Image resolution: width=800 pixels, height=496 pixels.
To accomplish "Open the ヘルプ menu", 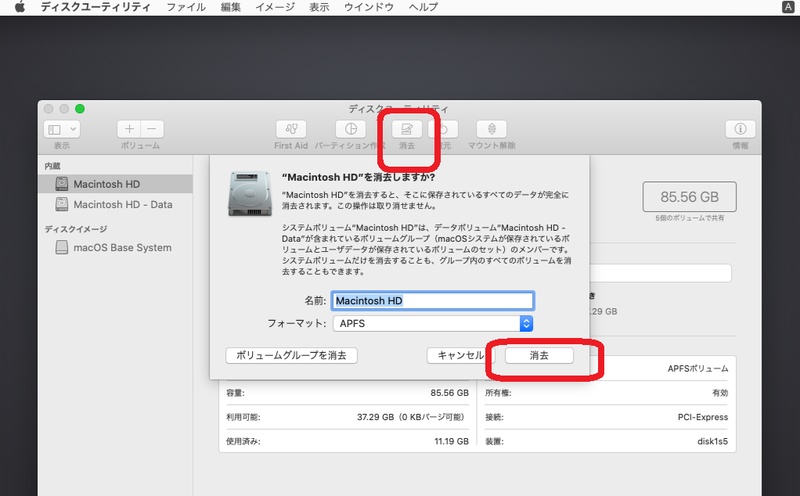I will click(x=423, y=7).
